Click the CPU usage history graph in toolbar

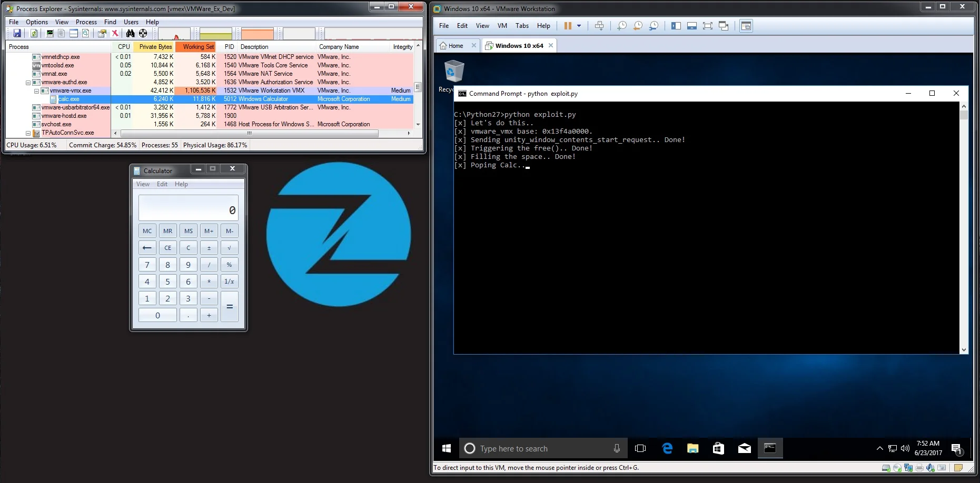174,34
